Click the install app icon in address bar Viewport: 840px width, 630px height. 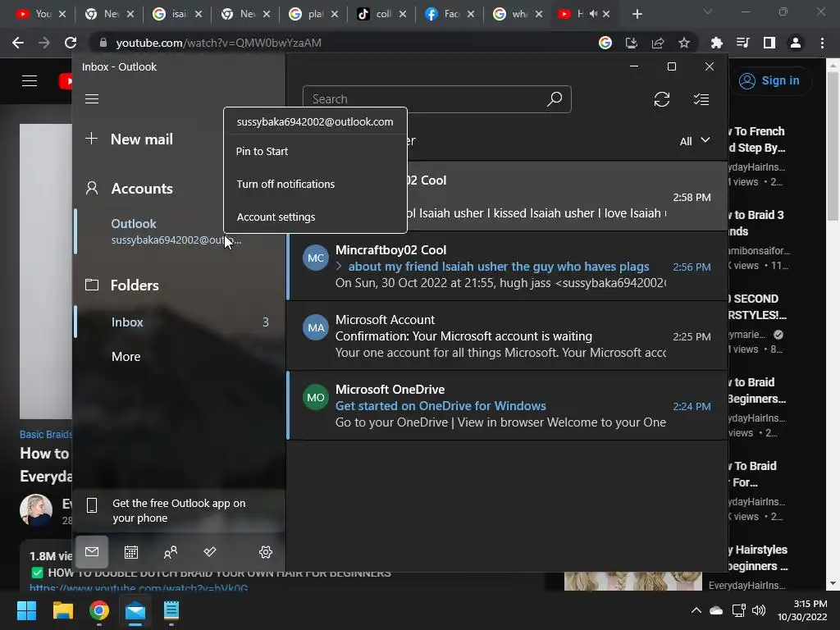pyautogui.click(x=632, y=43)
